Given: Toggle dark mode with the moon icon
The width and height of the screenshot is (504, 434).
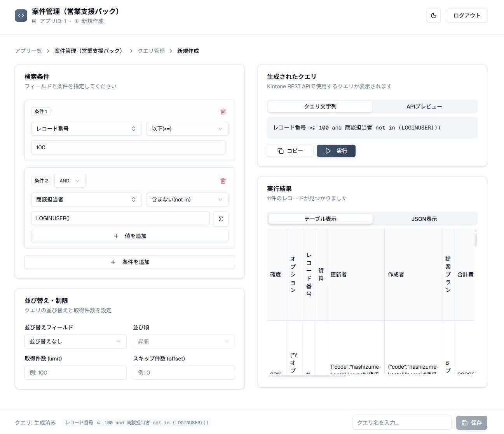Looking at the screenshot, I should [x=433, y=16].
